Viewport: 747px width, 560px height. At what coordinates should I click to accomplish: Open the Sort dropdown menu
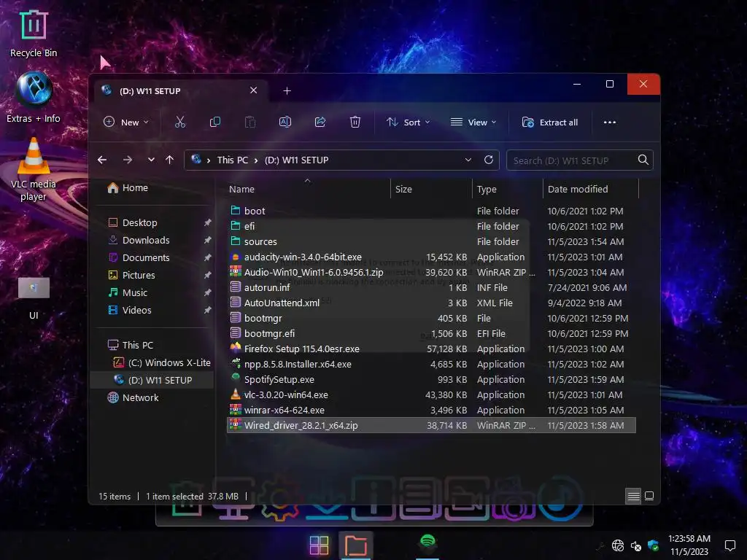click(408, 122)
